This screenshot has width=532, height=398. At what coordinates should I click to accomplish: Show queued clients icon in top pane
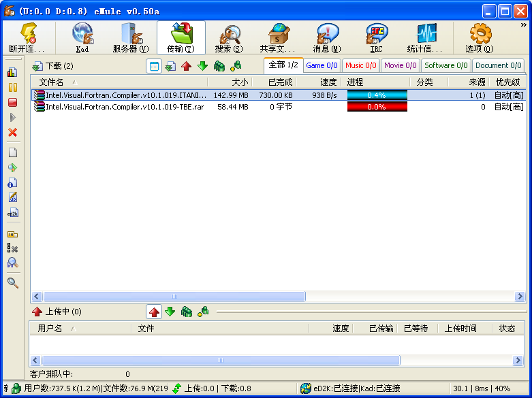(219, 66)
